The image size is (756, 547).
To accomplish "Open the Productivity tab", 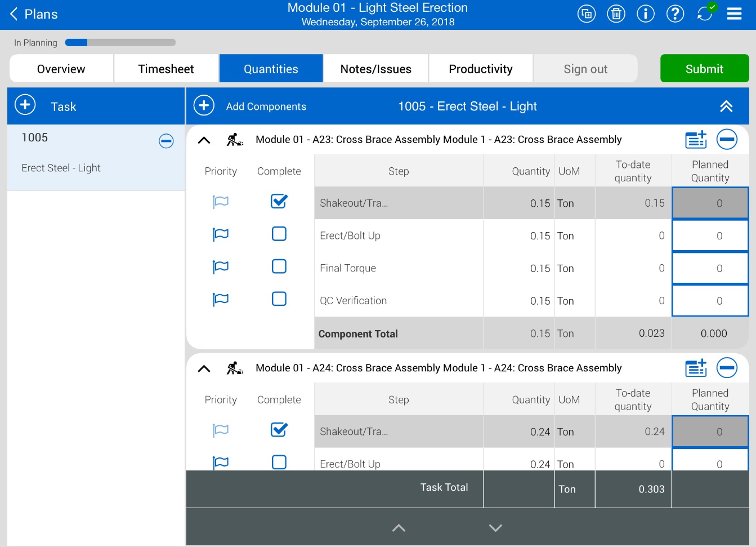I will click(480, 69).
